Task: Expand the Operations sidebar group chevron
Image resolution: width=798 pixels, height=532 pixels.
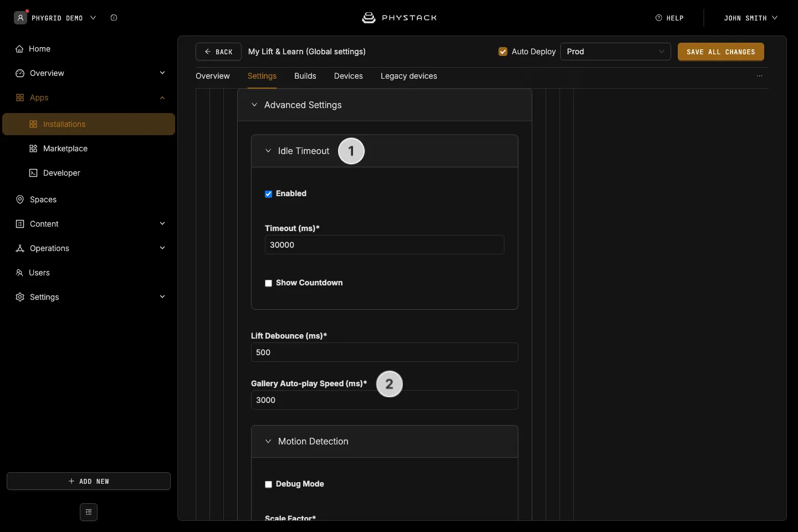Action: 162,248
